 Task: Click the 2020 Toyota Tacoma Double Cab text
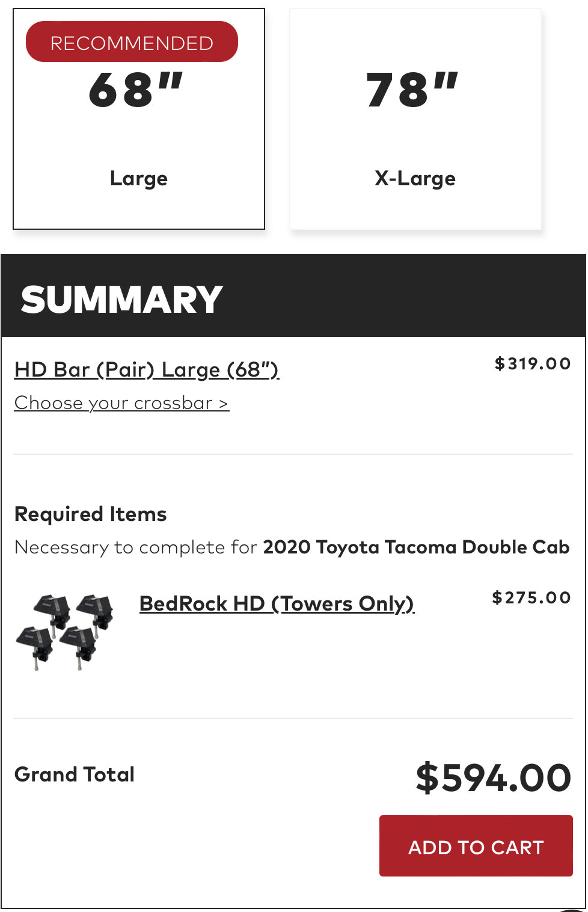(x=416, y=547)
